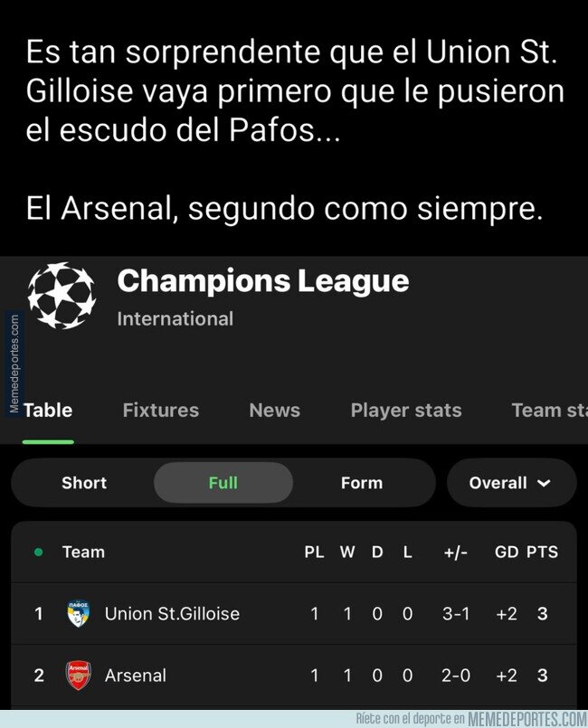
Task: Click the Arsenal team crest
Action: point(78,676)
